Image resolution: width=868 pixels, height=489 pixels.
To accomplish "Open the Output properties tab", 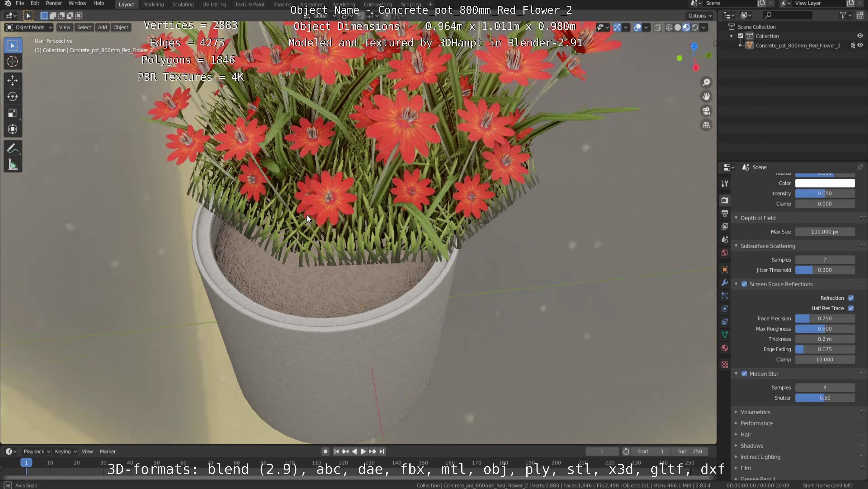I will [x=725, y=213].
